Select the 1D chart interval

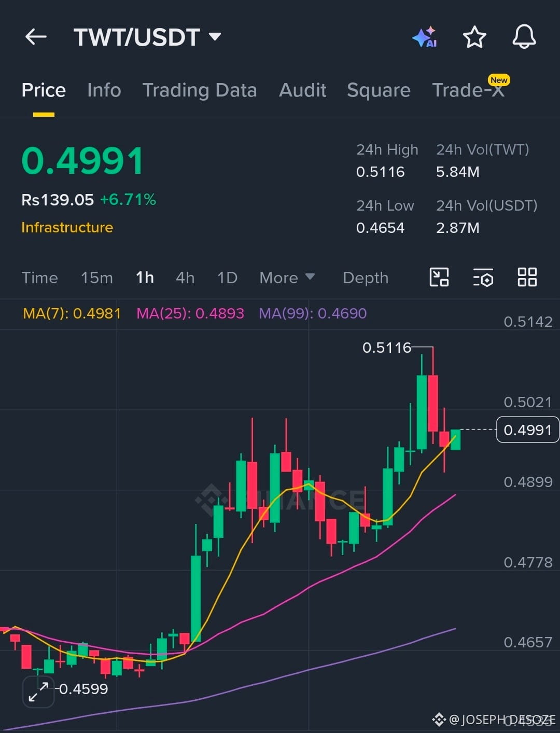227,278
